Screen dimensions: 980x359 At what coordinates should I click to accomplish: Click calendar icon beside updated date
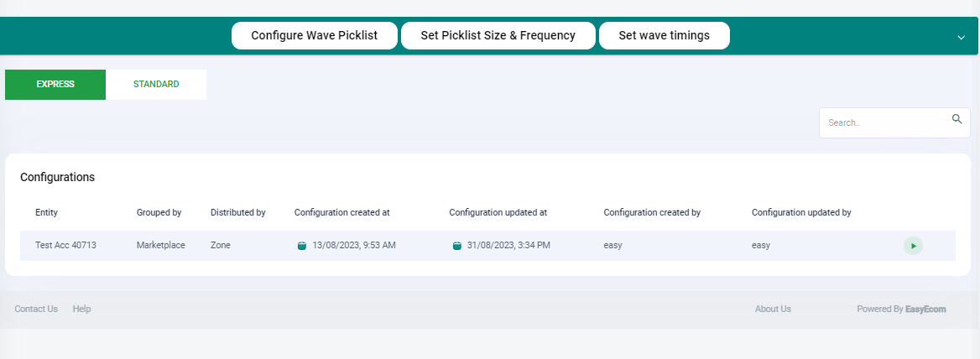457,246
